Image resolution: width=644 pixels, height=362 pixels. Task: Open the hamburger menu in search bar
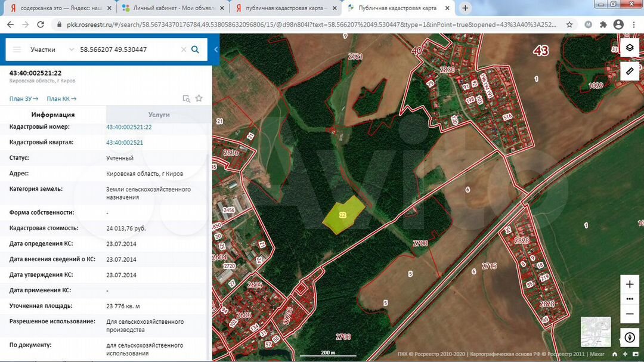coord(17,49)
